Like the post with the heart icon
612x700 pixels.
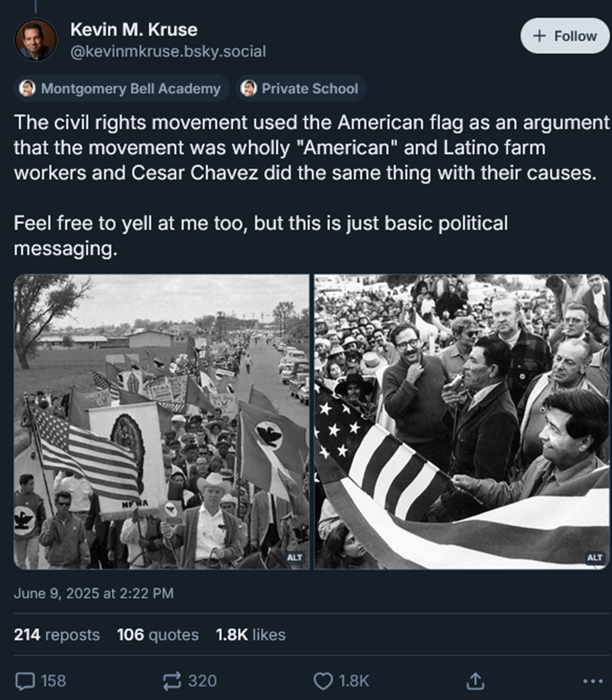pyautogui.click(x=323, y=681)
